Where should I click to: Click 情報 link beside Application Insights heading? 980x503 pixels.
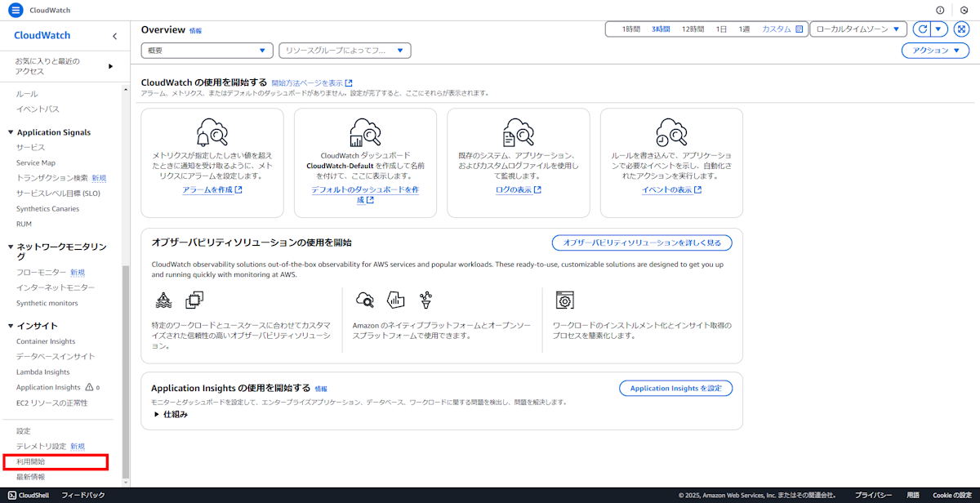point(321,389)
